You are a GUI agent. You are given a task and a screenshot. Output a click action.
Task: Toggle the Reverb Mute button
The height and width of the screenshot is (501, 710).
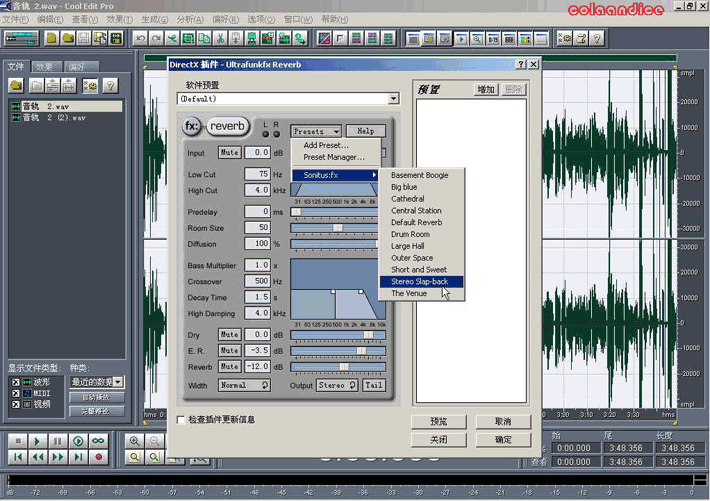click(229, 366)
